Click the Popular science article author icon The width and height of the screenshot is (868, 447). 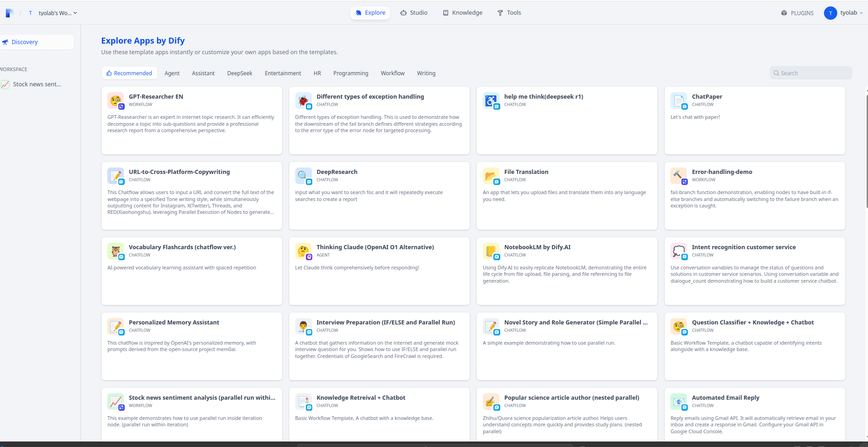491,401
